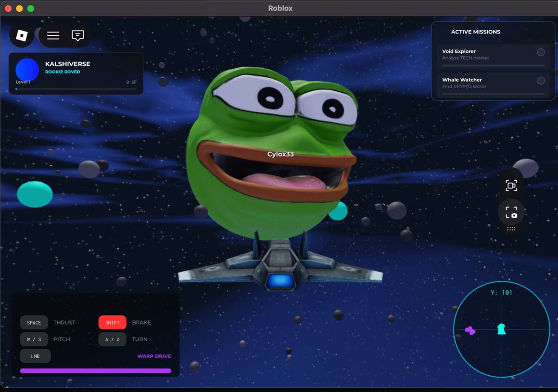The width and height of the screenshot is (558, 392).
Task: Click the purple blob marker on radar
Action: click(470, 331)
